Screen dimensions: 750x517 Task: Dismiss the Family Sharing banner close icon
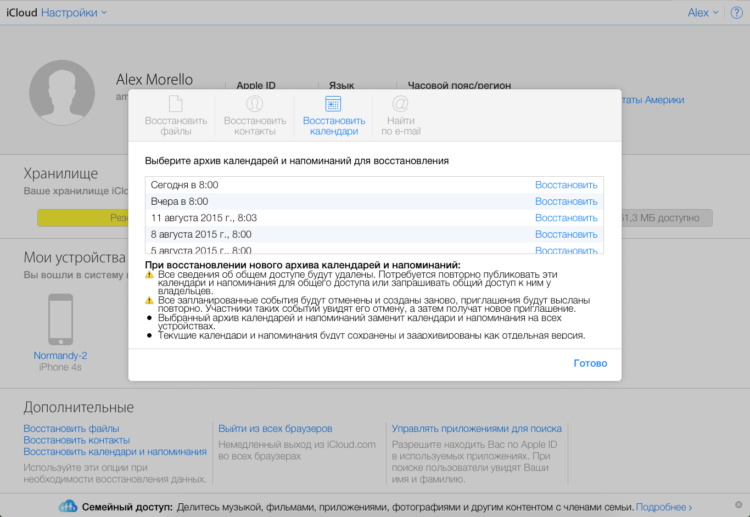[x=739, y=505]
